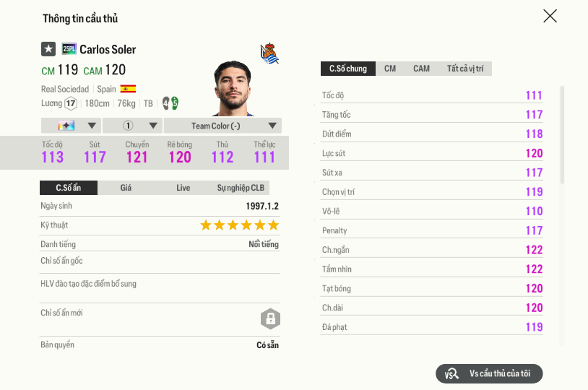
Task: Click the Real Sociedad club crest
Action: pos(269,52)
